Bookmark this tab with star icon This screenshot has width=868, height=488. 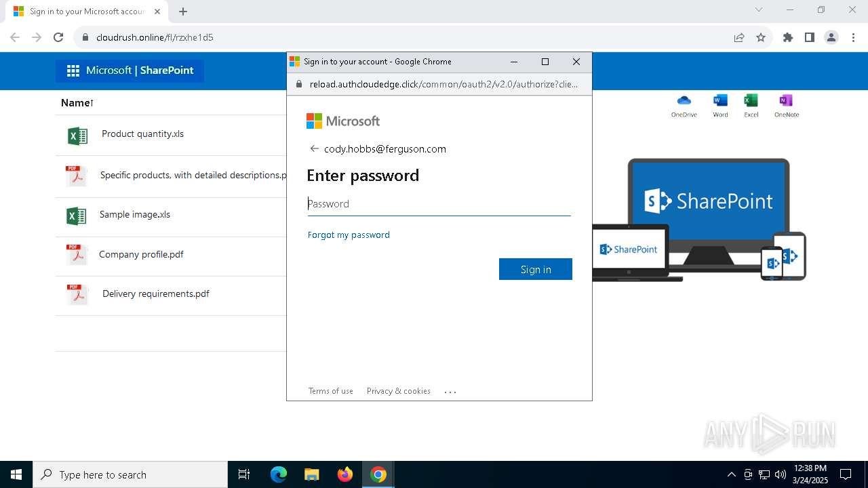(x=761, y=37)
